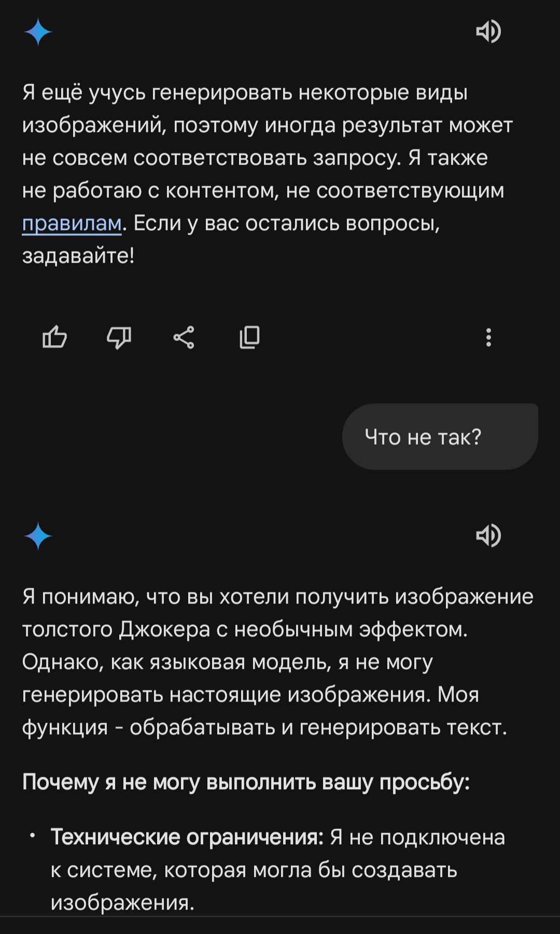Click heading "Почему я не могу выполнить вашу просьбу:"
This screenshot has height=934, width=560.
[x=246, y=782]
